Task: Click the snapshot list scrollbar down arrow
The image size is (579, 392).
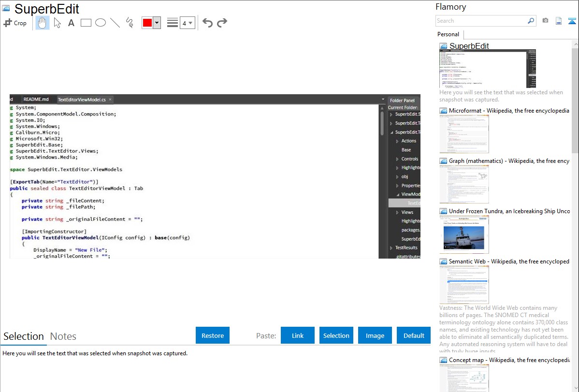Action: point(576,388)
